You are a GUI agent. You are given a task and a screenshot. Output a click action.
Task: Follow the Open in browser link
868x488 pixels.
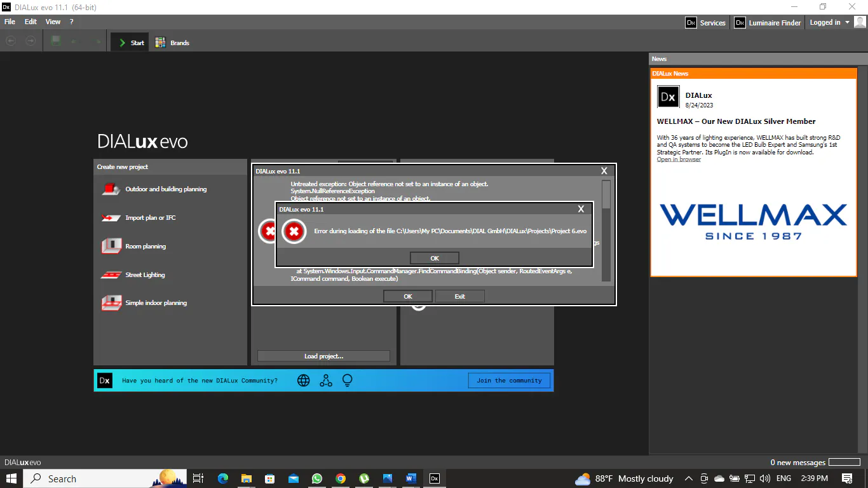tap(679, 159)
